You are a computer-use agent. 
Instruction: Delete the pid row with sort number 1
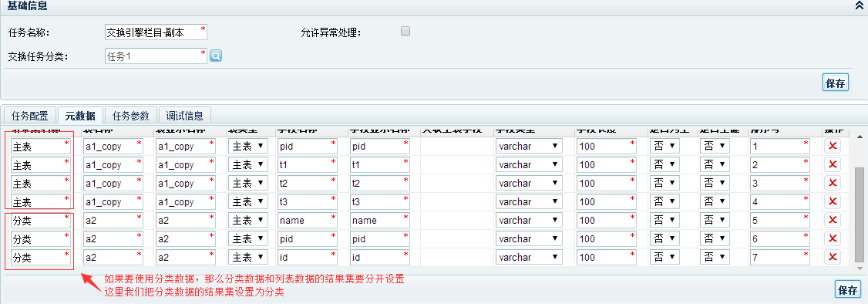832,146
